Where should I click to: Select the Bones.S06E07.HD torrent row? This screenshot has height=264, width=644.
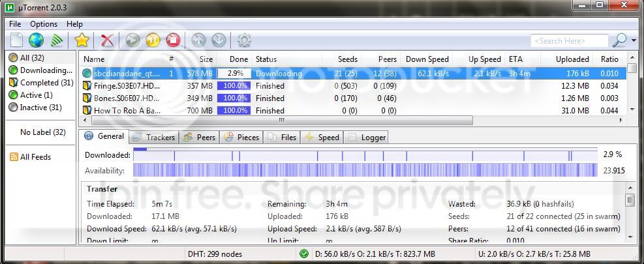click(x=353, y=98)
